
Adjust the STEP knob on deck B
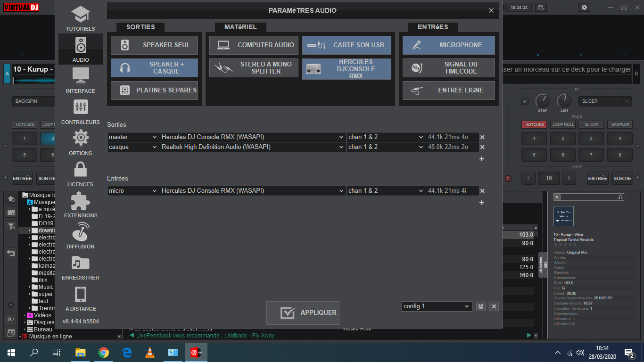tap(543, 100)
